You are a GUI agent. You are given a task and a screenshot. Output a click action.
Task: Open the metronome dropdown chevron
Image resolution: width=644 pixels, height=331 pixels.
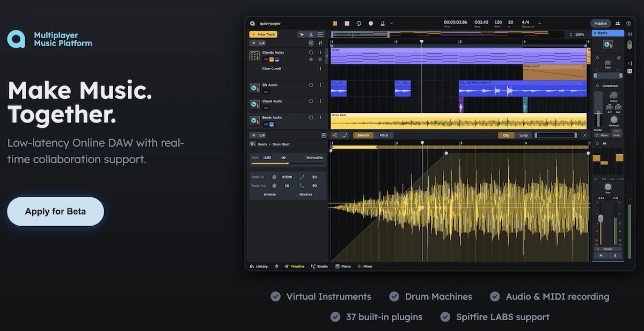[x=391, y=24]
